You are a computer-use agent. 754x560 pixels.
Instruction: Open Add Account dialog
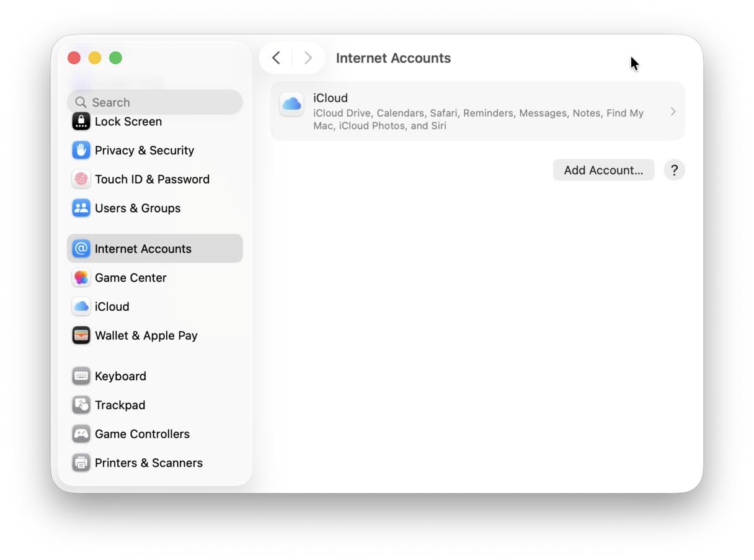coord(603,170)
